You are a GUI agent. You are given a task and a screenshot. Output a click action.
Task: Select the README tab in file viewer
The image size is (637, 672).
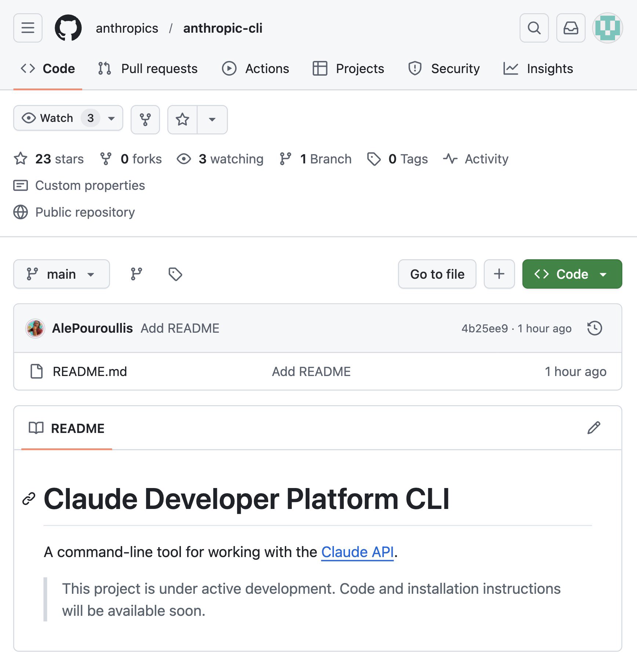[67, 428]
